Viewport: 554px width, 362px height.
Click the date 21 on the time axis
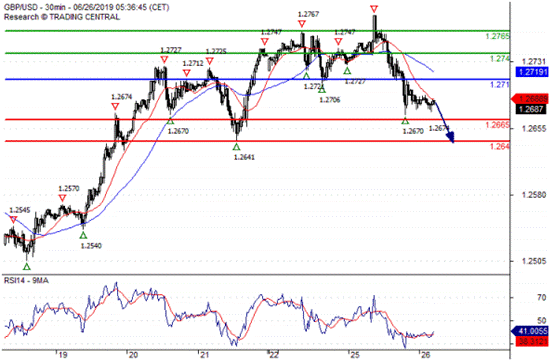(204, 355)
